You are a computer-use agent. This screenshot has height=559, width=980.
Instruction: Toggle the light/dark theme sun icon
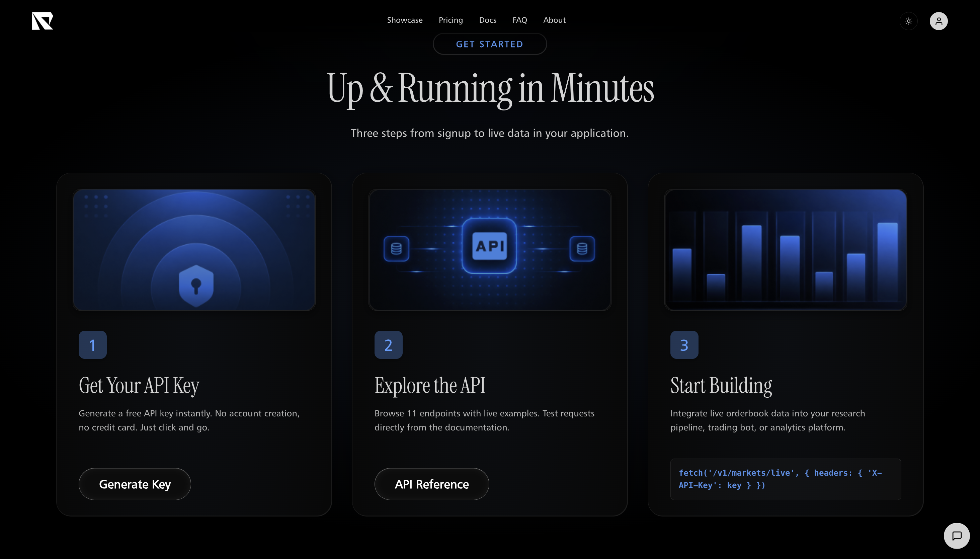coord(908,21)
